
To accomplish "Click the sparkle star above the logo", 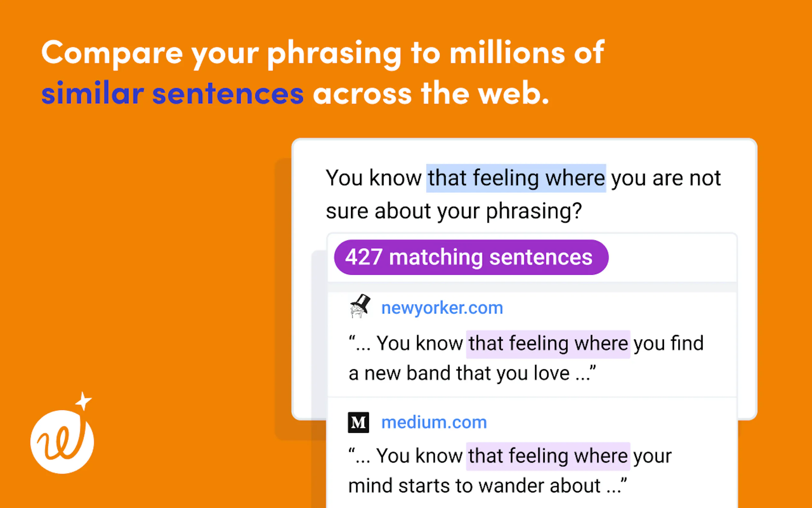I will click(x=83, y=401).
